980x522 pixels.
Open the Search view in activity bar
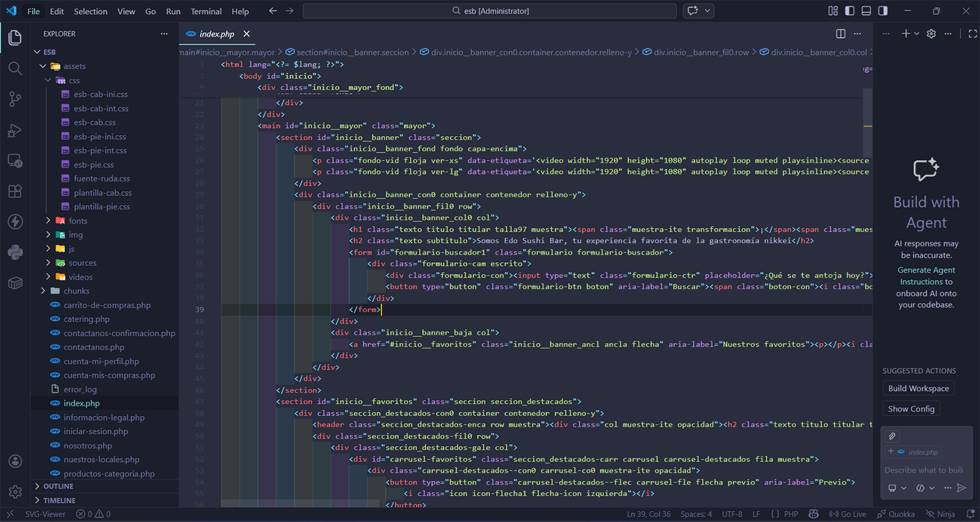pyautogui.click(x=15, y=68)
